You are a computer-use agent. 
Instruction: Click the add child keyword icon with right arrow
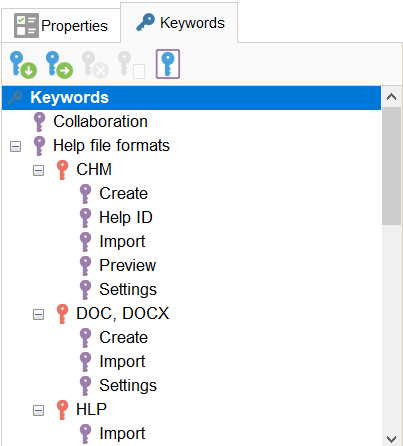click(x=59, y=65)
